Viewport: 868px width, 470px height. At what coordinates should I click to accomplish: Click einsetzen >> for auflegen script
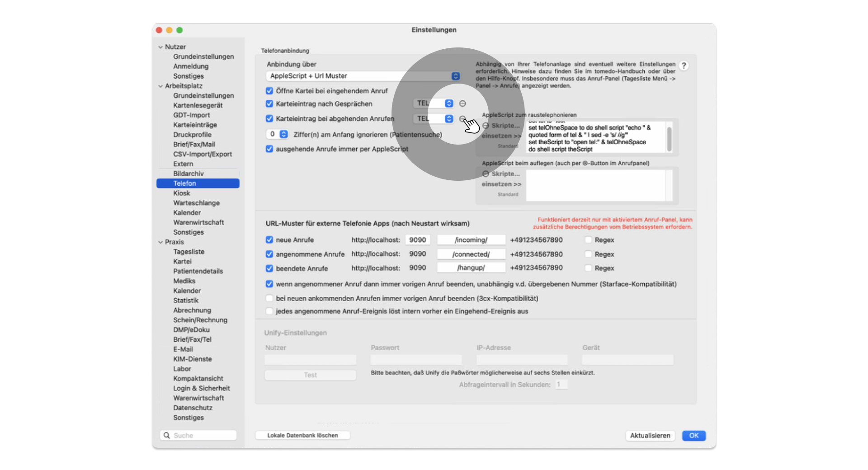tap(501, 184)
